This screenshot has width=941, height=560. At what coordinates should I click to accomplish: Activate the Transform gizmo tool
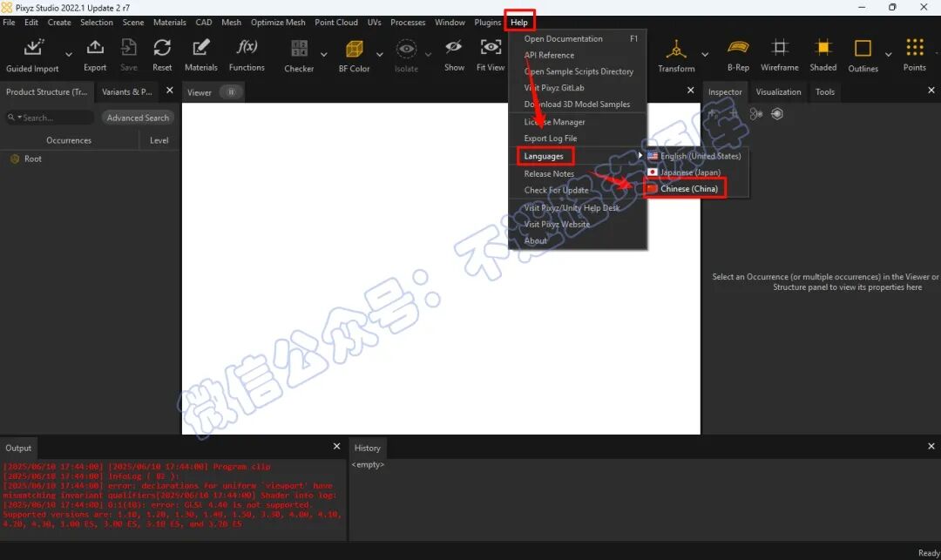[x=676, y=49]
